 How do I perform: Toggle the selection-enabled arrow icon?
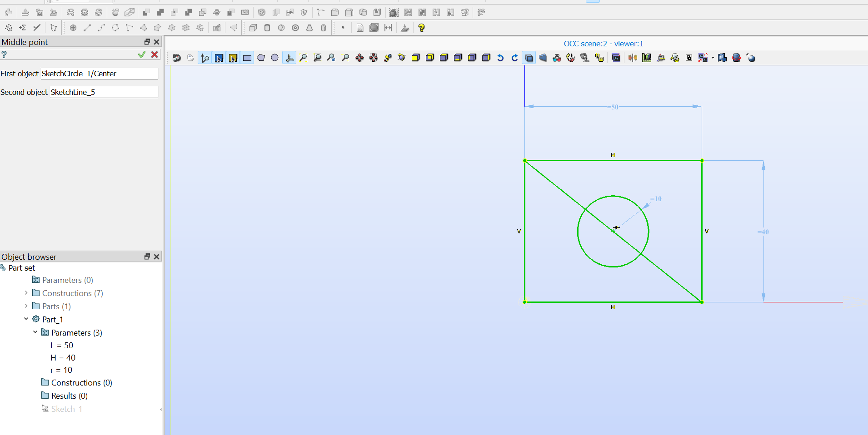coord(219,58)
